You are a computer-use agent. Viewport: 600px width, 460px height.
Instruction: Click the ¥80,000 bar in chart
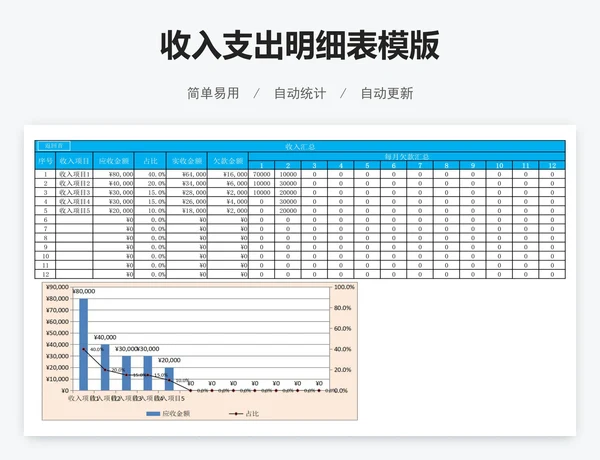(x=83, y=344)
